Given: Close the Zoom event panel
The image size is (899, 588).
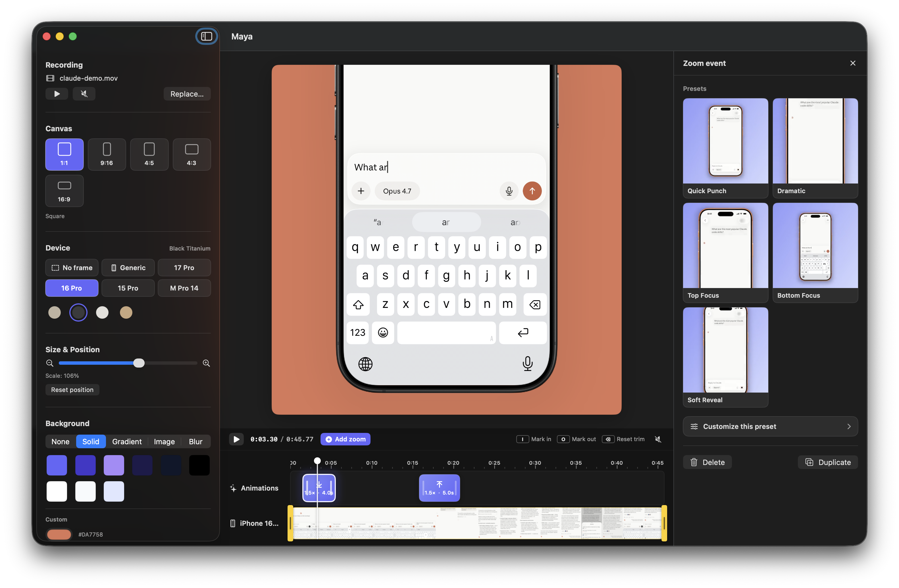Looking at the screenshot, I should coord(852,63).
